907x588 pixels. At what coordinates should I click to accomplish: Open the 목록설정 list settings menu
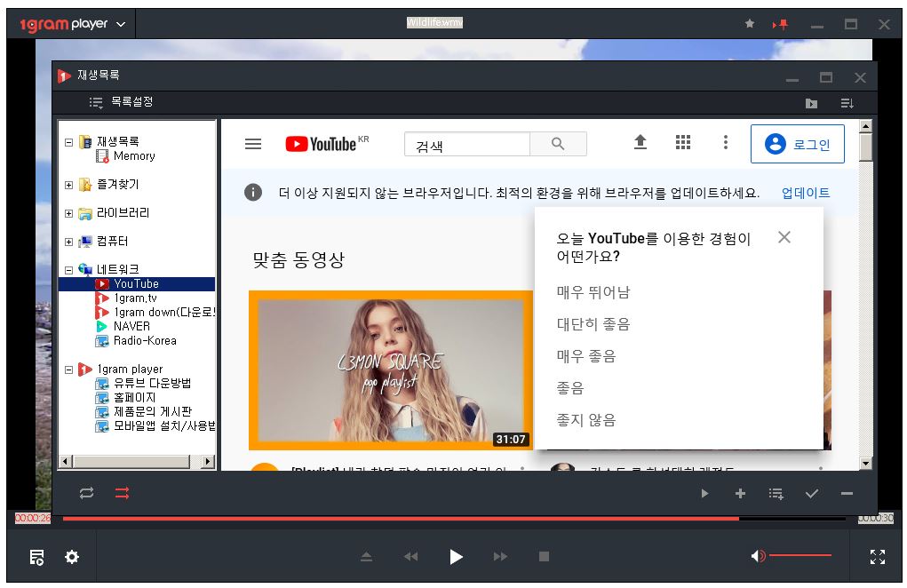click(x=121, y=102)
